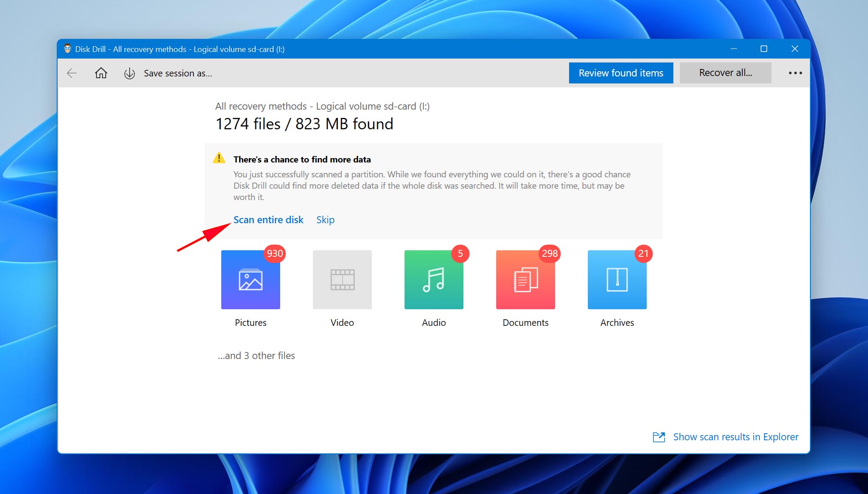
Task: Click Recover all... button
Action: pos(725,73)
